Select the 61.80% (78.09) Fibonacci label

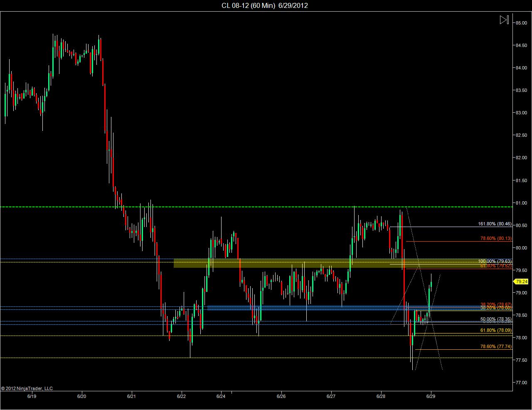click(x=496, y=331)
